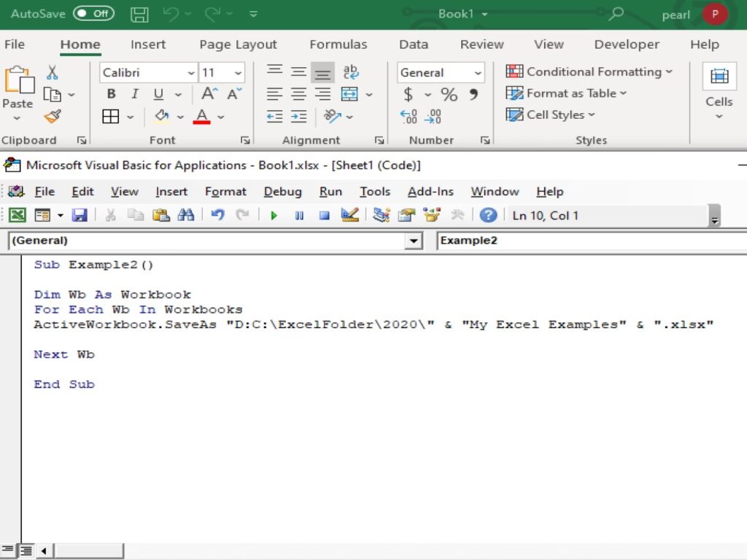Toggle Bold formatting in the ribbon

point(111,94)
